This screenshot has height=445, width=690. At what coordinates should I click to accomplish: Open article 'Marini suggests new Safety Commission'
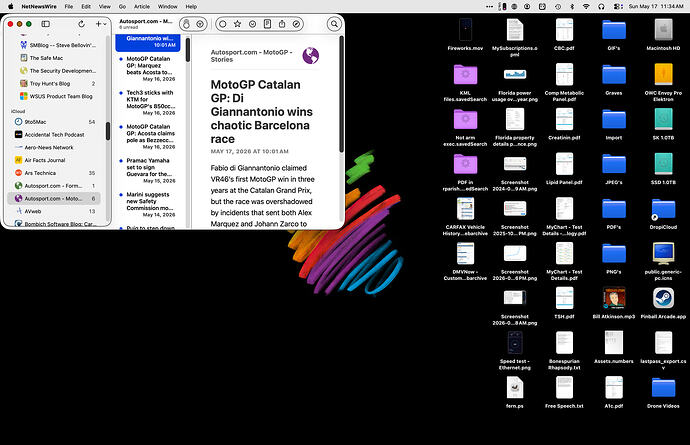[148, 204]
